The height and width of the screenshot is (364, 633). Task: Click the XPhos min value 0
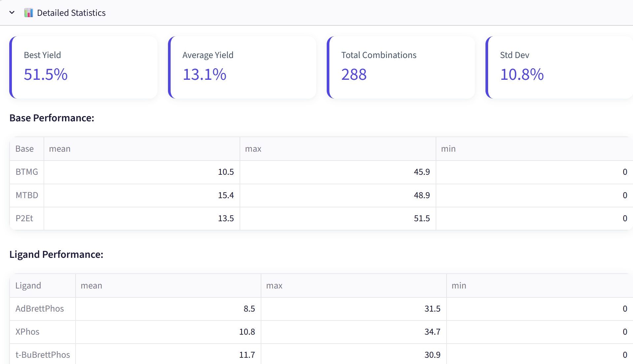(x=625, y=332)
